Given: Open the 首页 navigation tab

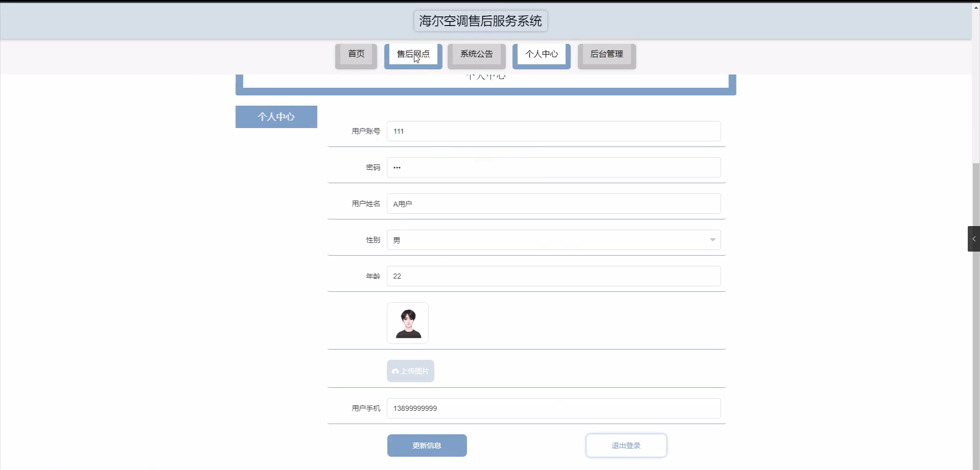Looking at the screenshot, I should click(x=356, y=56).
